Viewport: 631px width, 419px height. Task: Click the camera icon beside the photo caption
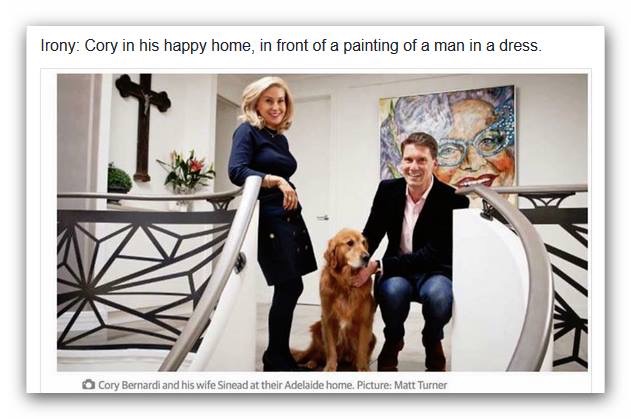89,385
